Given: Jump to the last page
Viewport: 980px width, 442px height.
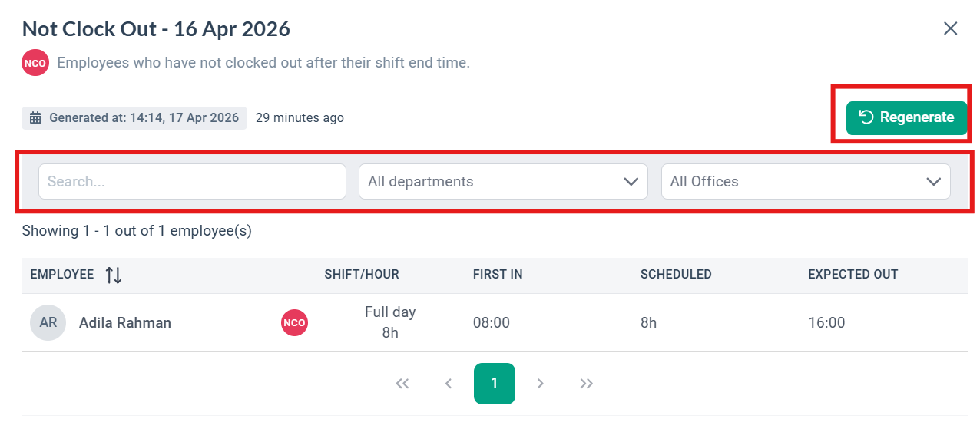Looking at the screenshot, I should [x=587, y=384].
